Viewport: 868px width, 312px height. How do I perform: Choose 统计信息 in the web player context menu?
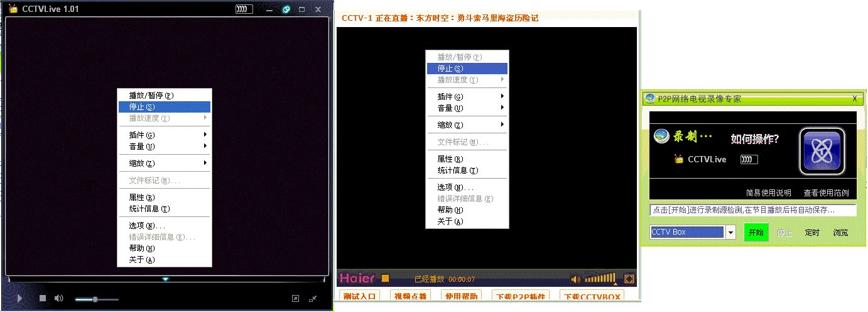point(467,170)
